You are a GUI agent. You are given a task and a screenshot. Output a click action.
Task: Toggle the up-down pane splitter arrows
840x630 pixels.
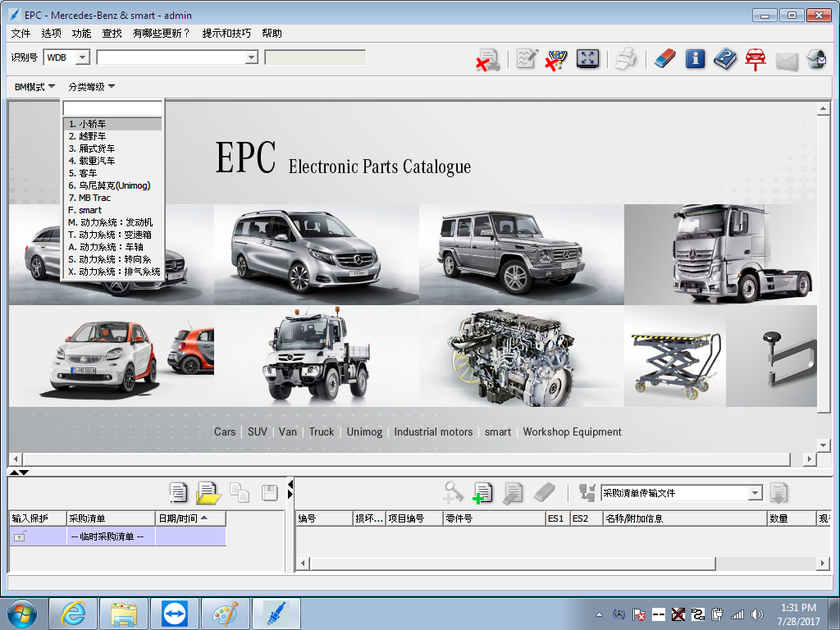point(20,472)
